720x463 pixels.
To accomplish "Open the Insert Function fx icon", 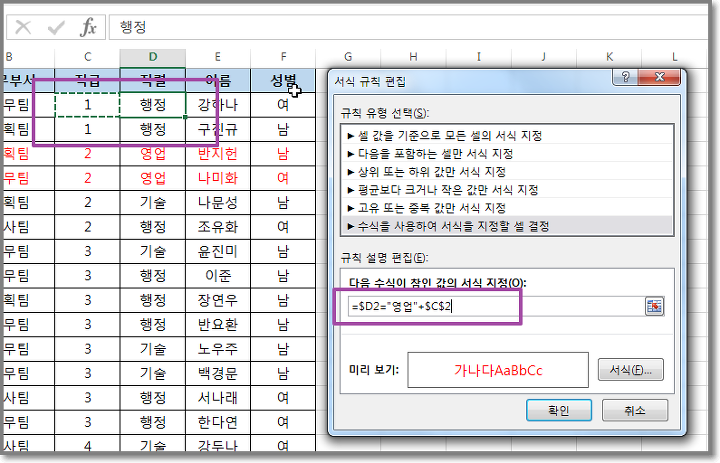I will pos(88,28).
